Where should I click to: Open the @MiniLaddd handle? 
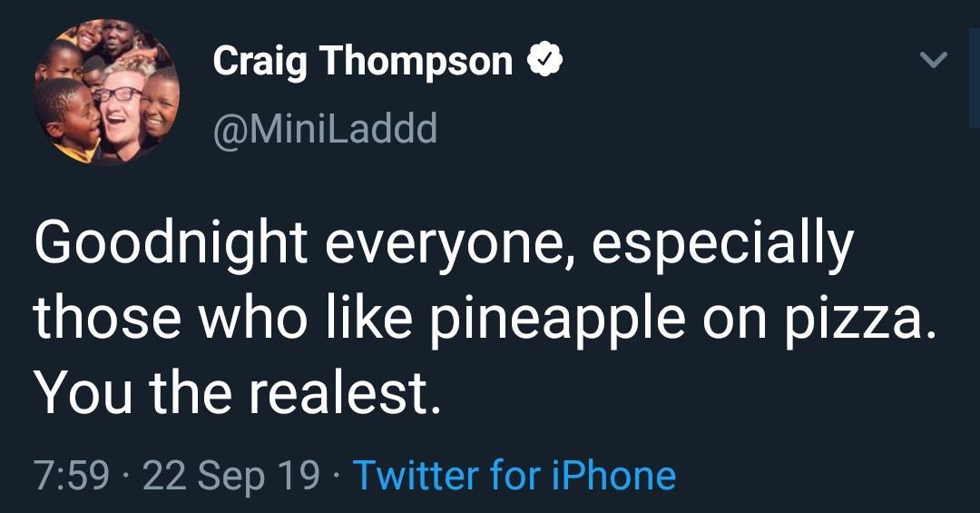coord(324,128)
